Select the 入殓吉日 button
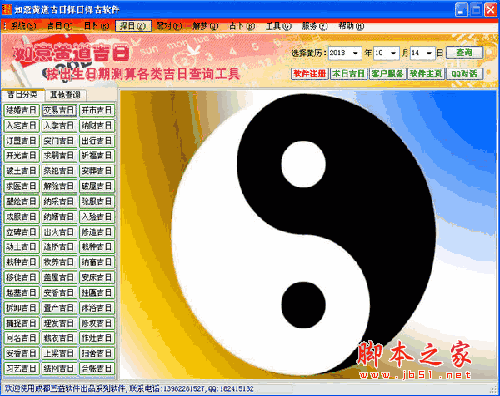The image size is (500, 396). tap(97, 217)
